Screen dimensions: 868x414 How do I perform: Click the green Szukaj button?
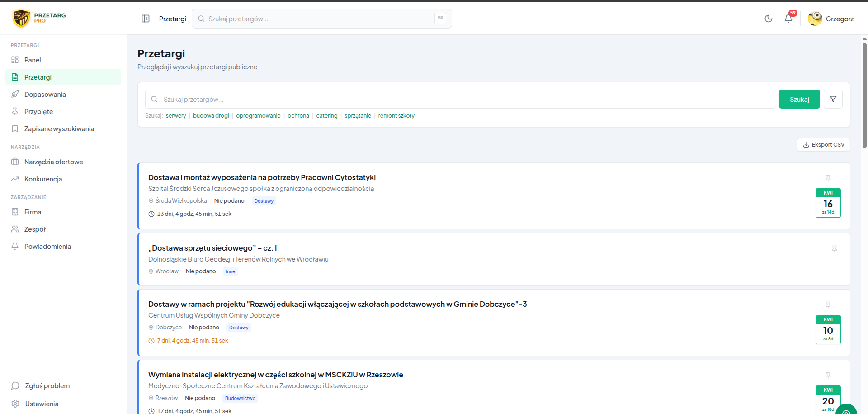point(799,99)
